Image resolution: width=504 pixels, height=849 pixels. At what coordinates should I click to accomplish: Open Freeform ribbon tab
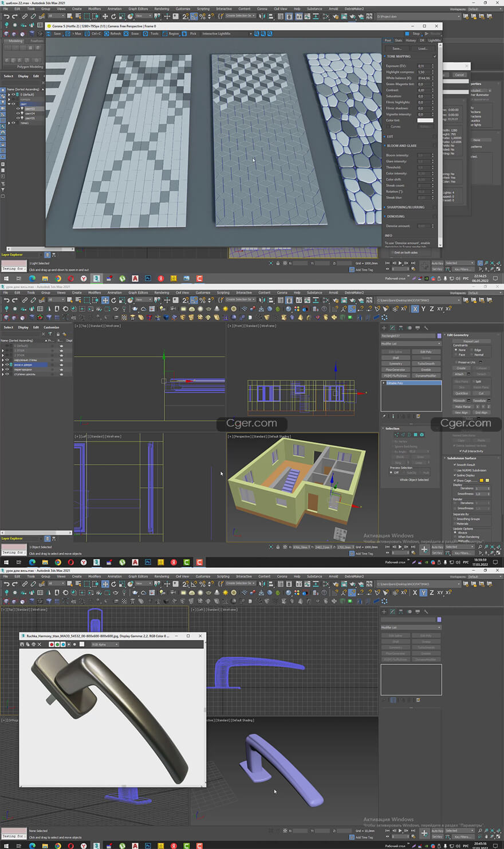coord(37,41)
